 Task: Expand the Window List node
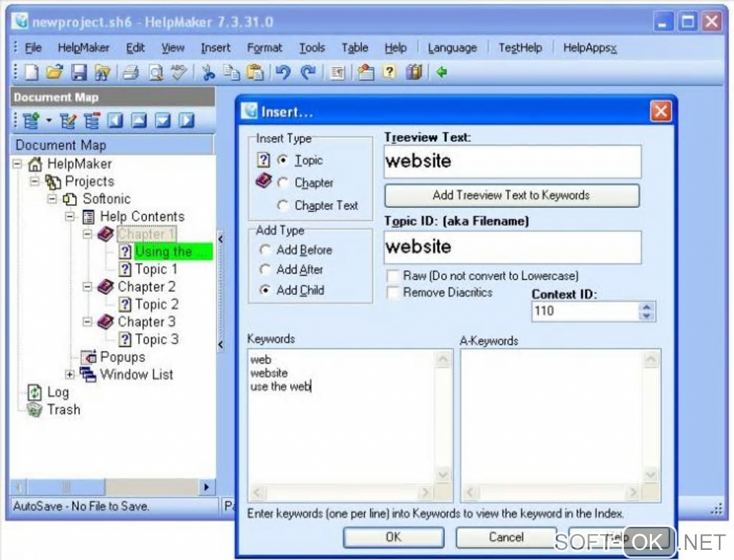[70, 374]
